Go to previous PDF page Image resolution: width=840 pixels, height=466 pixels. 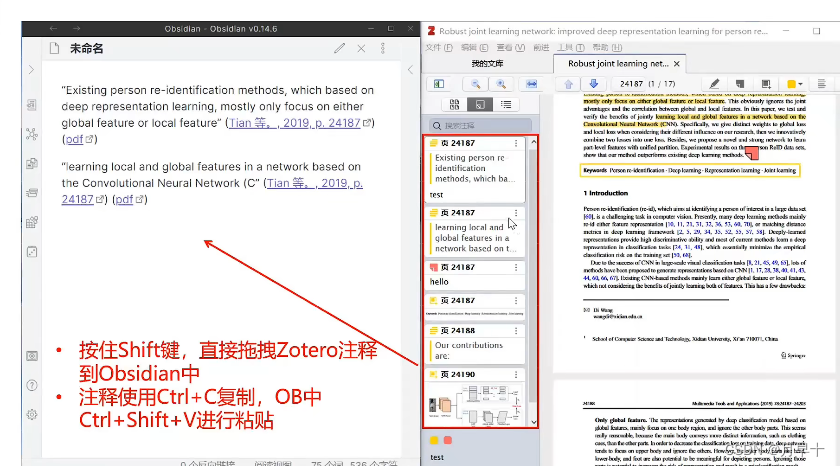568,84
